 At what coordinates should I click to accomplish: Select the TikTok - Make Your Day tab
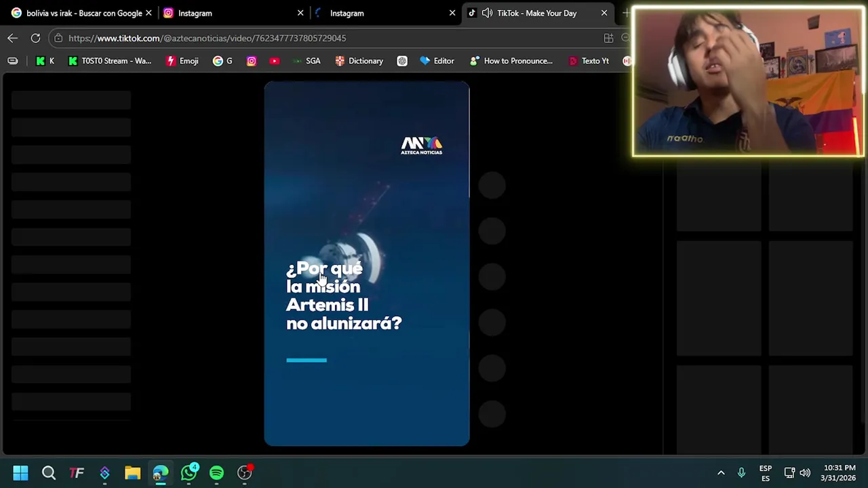tap(536, 13)
